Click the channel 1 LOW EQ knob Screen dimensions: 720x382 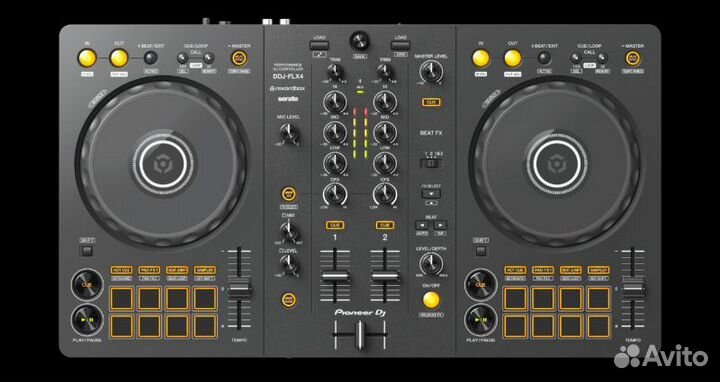point(335,163)
